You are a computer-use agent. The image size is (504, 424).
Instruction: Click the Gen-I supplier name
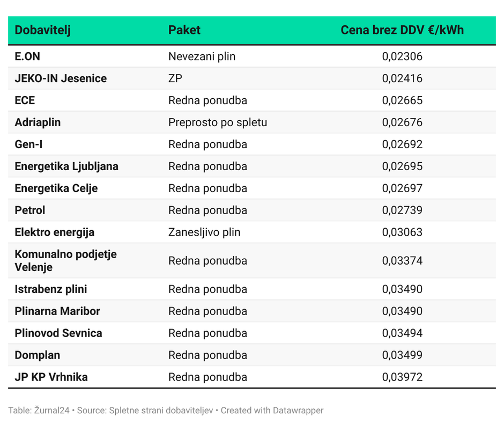pyautogui.click(x=28, y=144)
